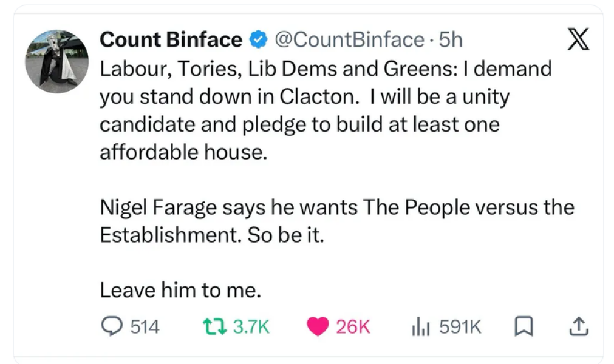Click the 'affordable house.' text line
The height and width of the screenshot is (364, 614).
point(183,152)
